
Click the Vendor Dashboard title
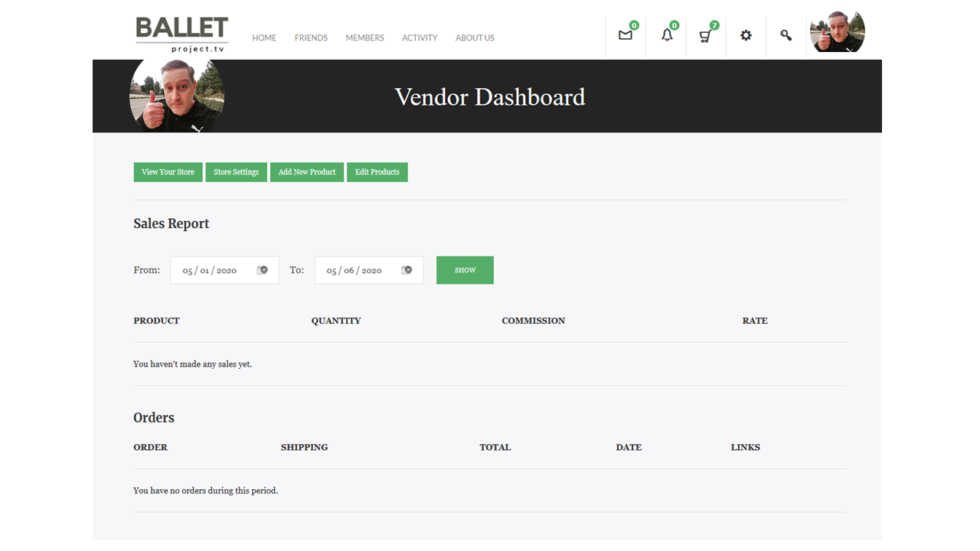pyautogui.click(x=490, y=97)
